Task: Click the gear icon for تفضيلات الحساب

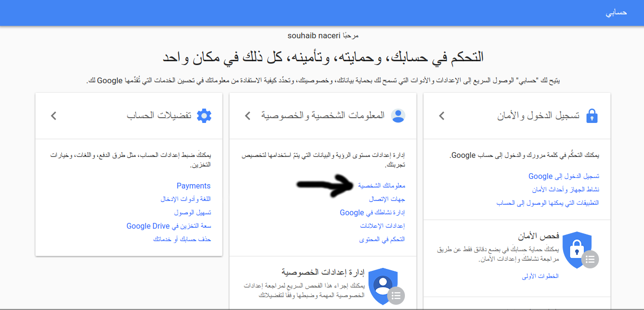Action: [205, 116]
